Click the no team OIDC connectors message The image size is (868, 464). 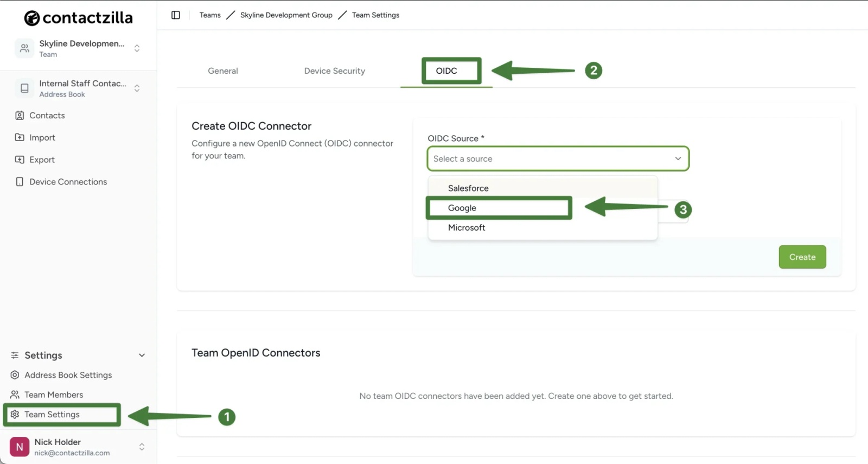pos(516,396)
